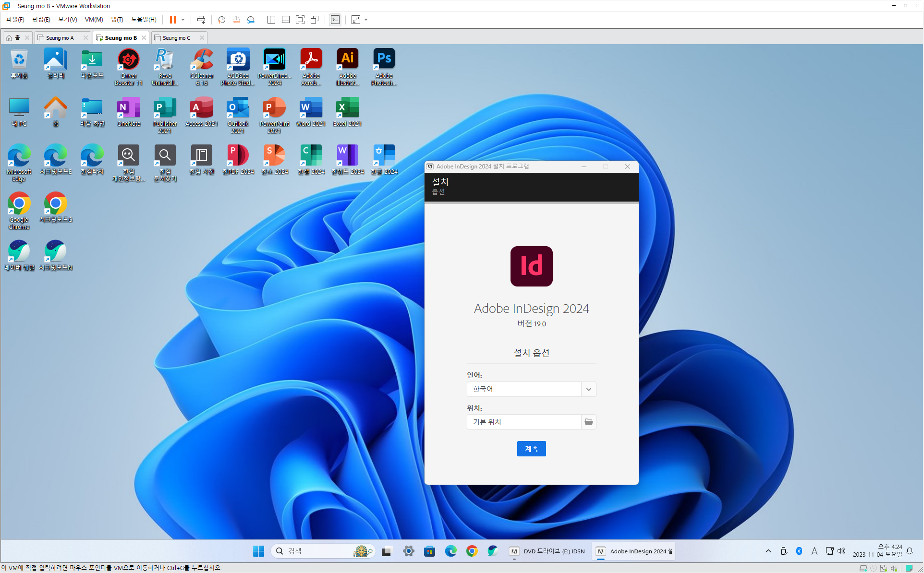Click the VMware pause button in toolbar
Viewport: 924px width, 573px height.
point(173,20)
